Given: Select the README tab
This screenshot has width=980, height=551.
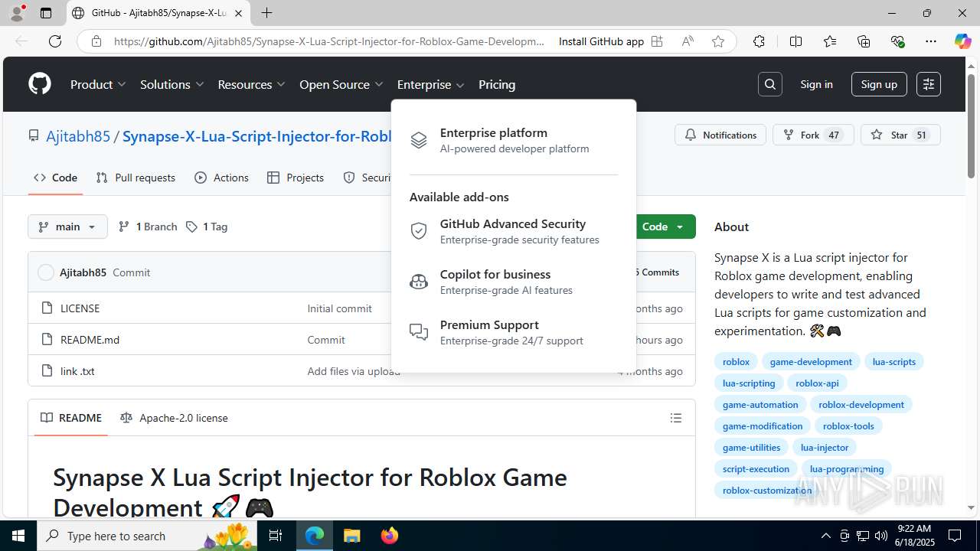Looking at the screenshot, I should click(71, 418).
